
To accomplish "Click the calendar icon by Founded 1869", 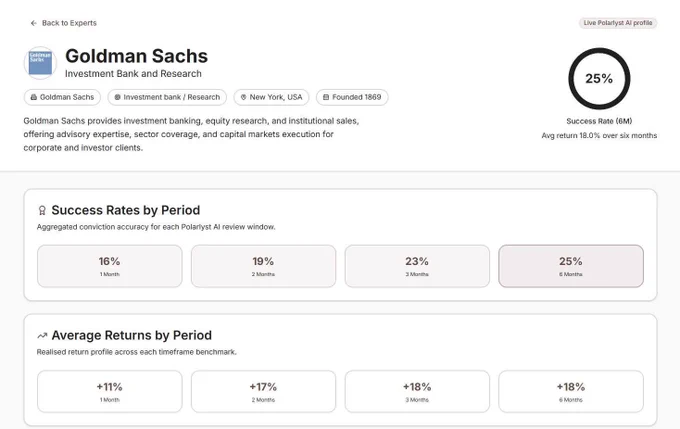I will click(x=326, y=97).
